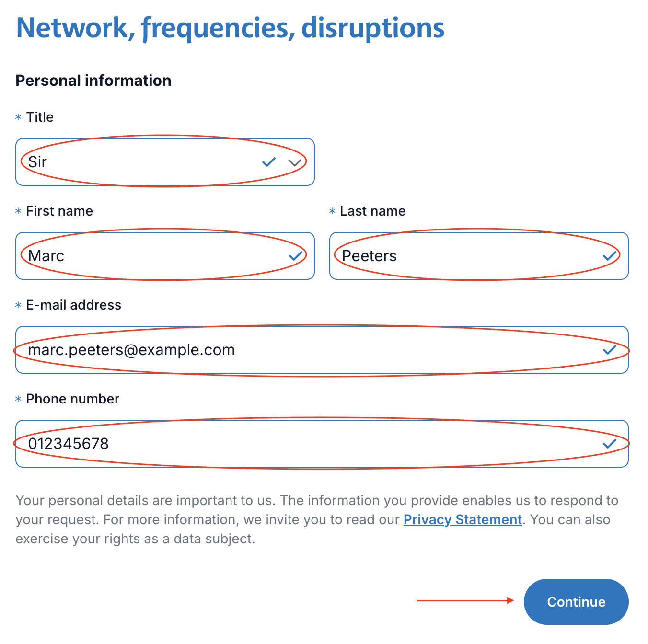Click the E-mail address label
The height and width of the screenshot is (644, 648).
[x=73, y=305]
